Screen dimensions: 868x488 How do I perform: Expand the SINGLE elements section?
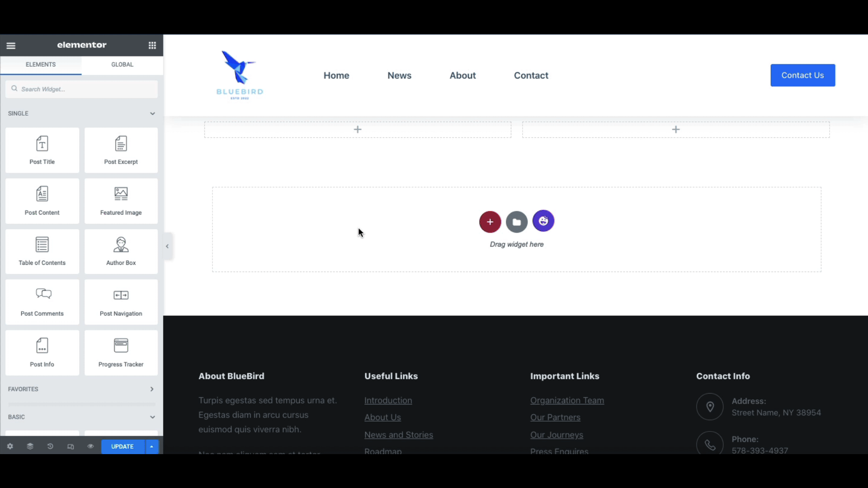(152, 113)
